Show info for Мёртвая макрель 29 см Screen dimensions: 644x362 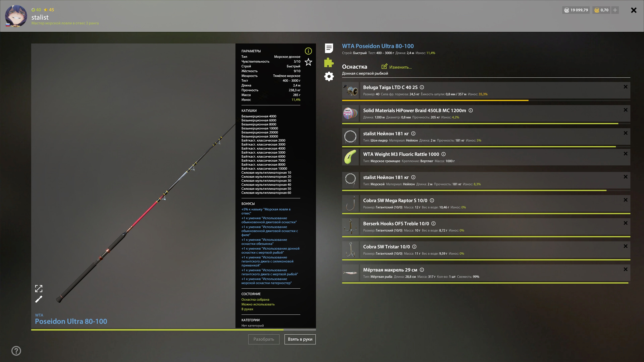[422, 270]
